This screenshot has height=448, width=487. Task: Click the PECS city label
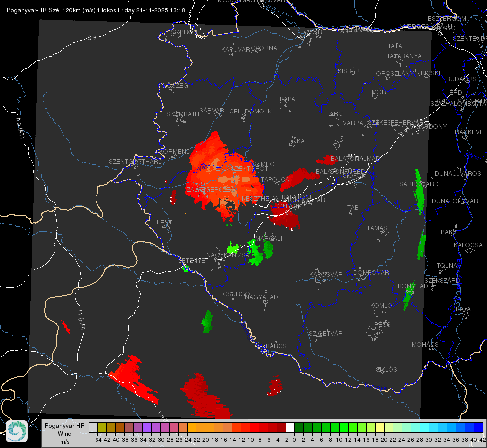(x=382, y=324)
